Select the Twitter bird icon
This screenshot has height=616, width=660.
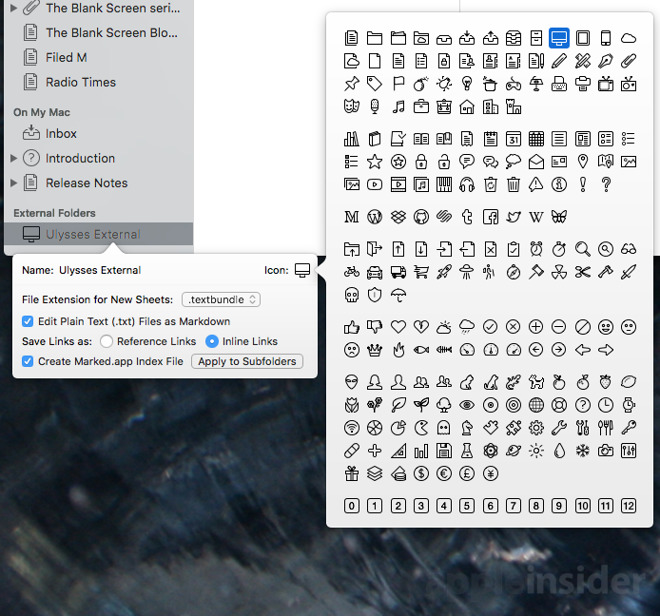point(513,217)
